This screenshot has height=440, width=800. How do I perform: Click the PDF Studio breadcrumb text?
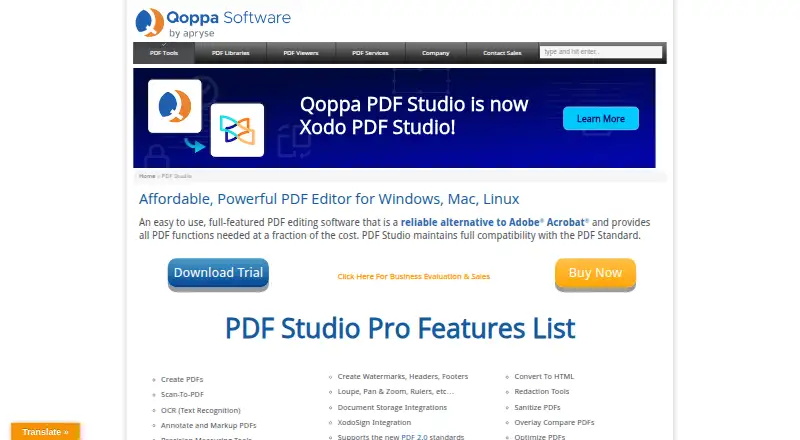click(x=177, y=176)
